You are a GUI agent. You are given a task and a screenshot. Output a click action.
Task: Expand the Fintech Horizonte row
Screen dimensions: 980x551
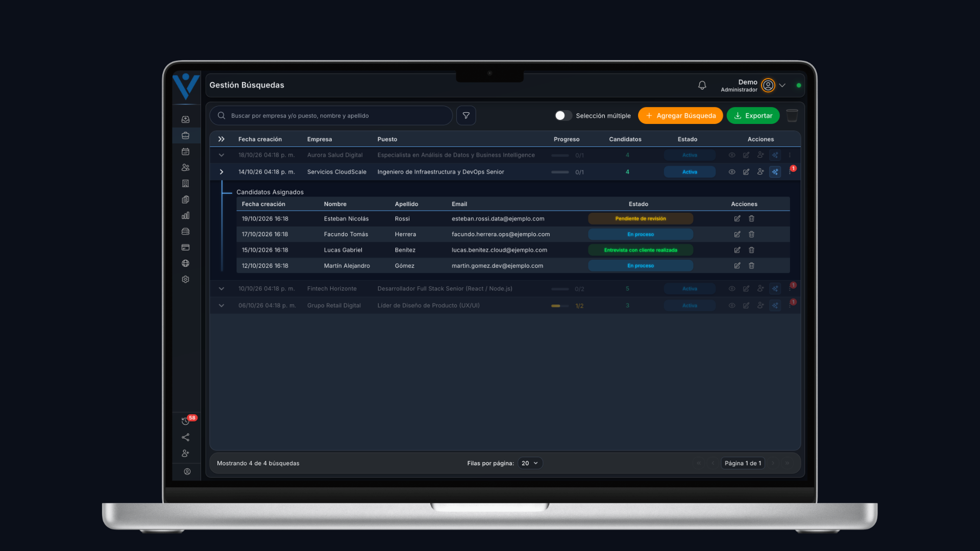click(222, 289)
